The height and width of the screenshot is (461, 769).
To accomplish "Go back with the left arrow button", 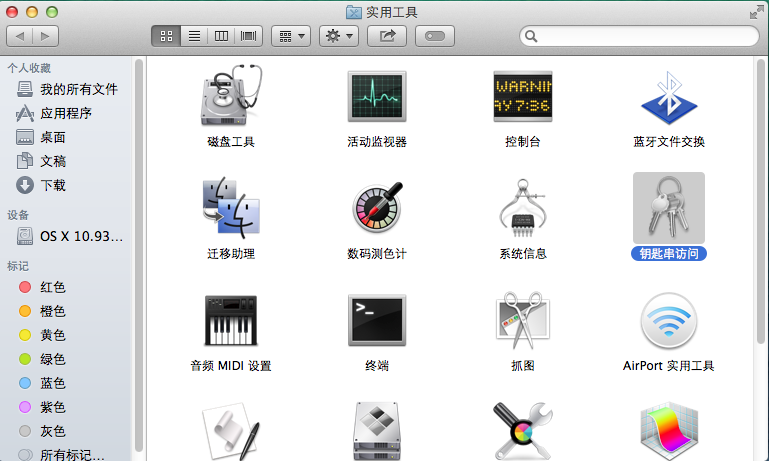I will (x=20, y=36).
